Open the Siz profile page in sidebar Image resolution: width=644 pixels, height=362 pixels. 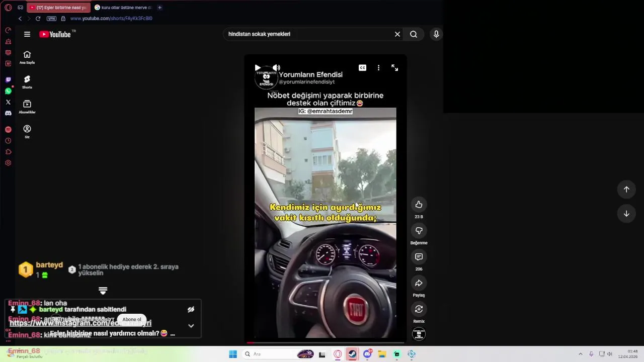click(27, 132)
